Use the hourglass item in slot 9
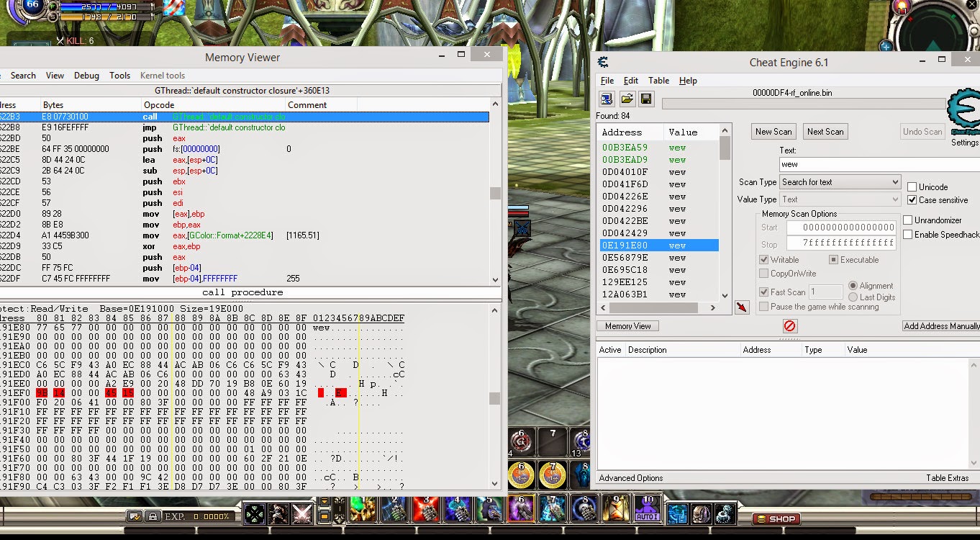The width and height of the screenshot is (980, 540). pyautogui.click(x=616, y=510)
